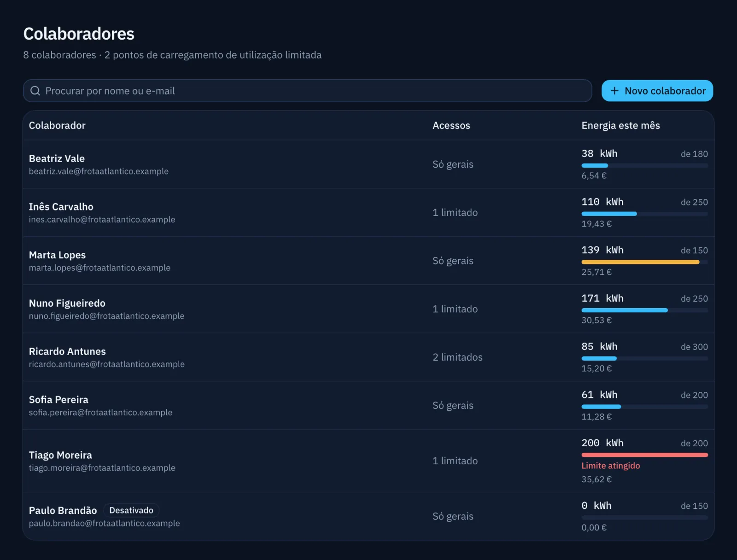737x560 pixels.
Task: Click the 'Limite atingido' warning text
Action: (x=610, y=466)
